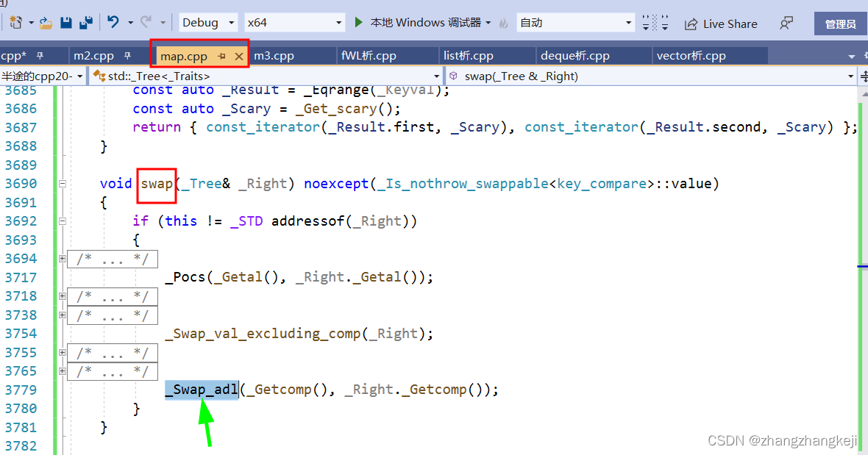Image resolution: width=868 pixels, height=455 pixels.
Task: Open the debugger target dropdown arrow
Action: pos(488,23)
